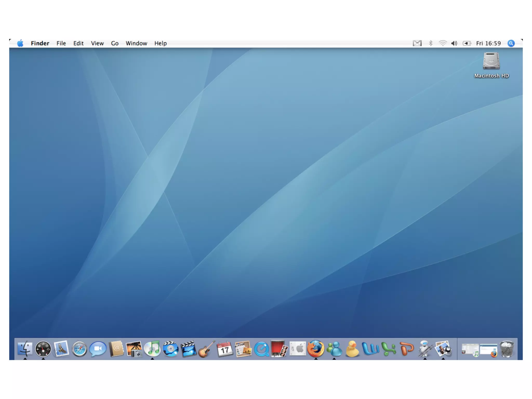Click the Bluetooth status icon
The height and width of the screenshot is (399, 532).
(x=431, y=43)
